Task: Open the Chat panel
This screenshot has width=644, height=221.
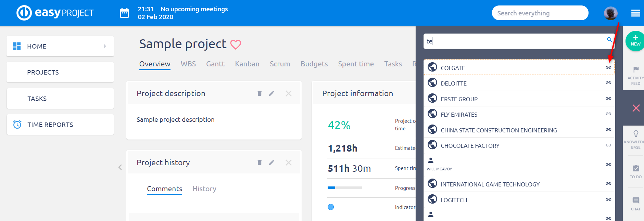Action: click(635, 204)
